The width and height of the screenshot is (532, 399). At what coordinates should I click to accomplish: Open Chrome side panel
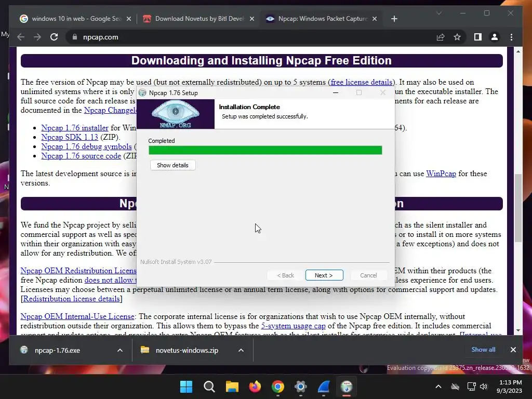pyautogui.click(x=478, y=37)
